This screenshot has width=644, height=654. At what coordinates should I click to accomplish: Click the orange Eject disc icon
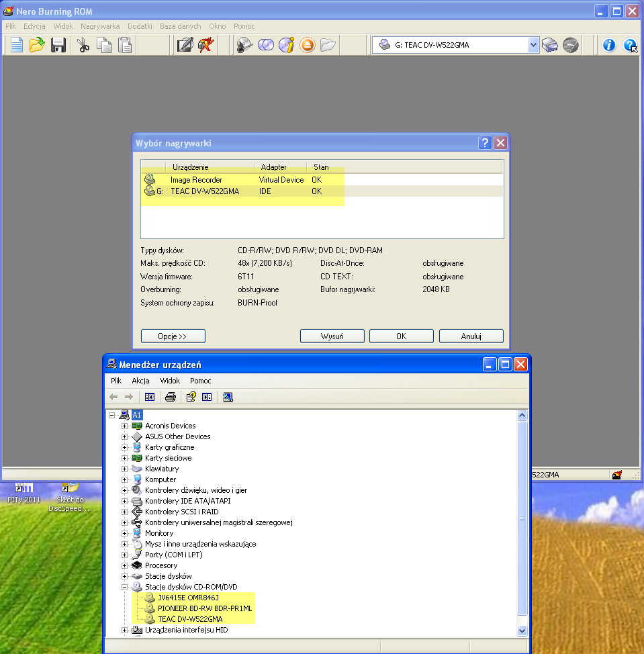tap(308, 45)
